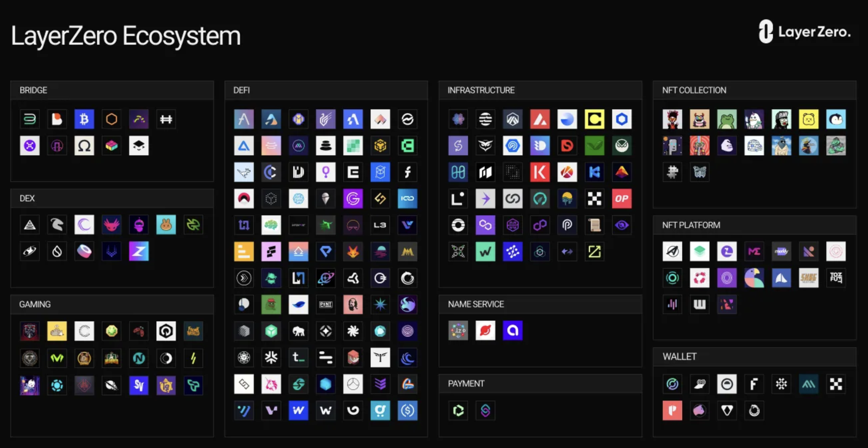Click the blue 'a' logo in Name Service
The width and height of the screenshot is (868, 448).
click(512, 331)
